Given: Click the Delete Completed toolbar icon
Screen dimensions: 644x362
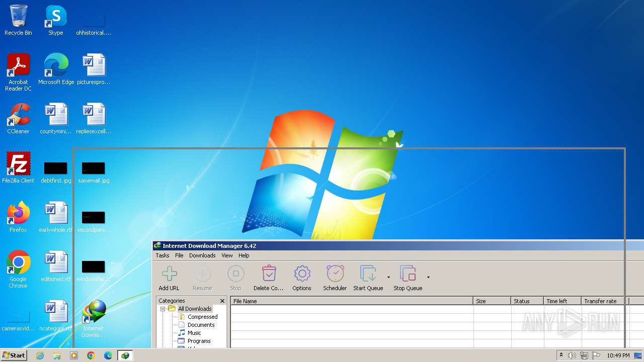Looking at the screenshot, I should click(x=269, y=278).
